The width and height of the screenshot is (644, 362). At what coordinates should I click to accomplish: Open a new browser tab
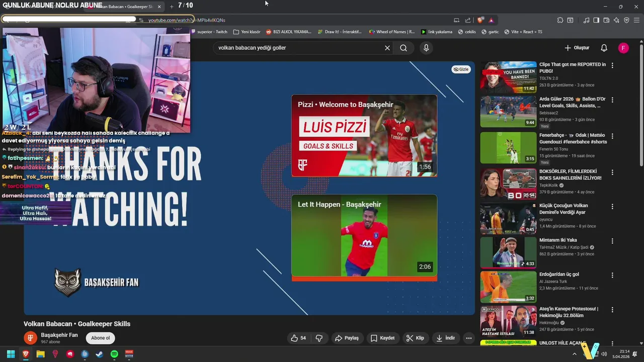coord(172,7)
